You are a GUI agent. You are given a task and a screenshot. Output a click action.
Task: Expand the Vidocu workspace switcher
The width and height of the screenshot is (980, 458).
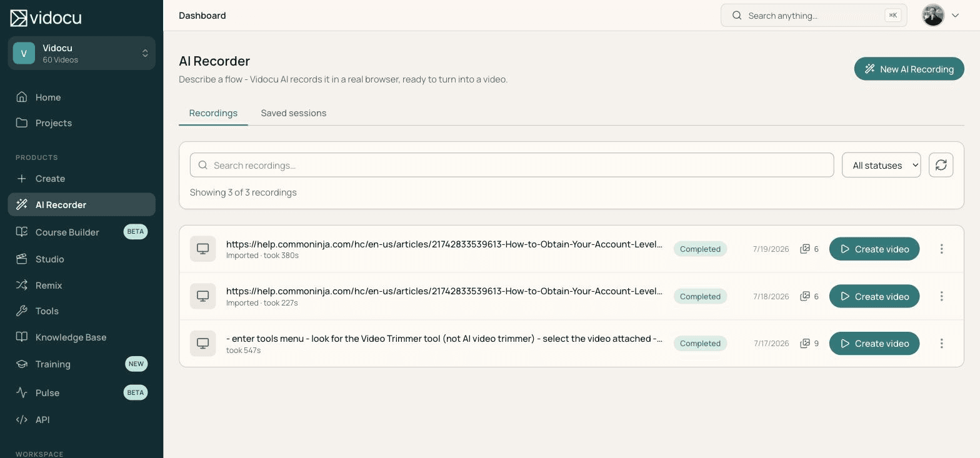pyautogui.click(x=82, y=53)
